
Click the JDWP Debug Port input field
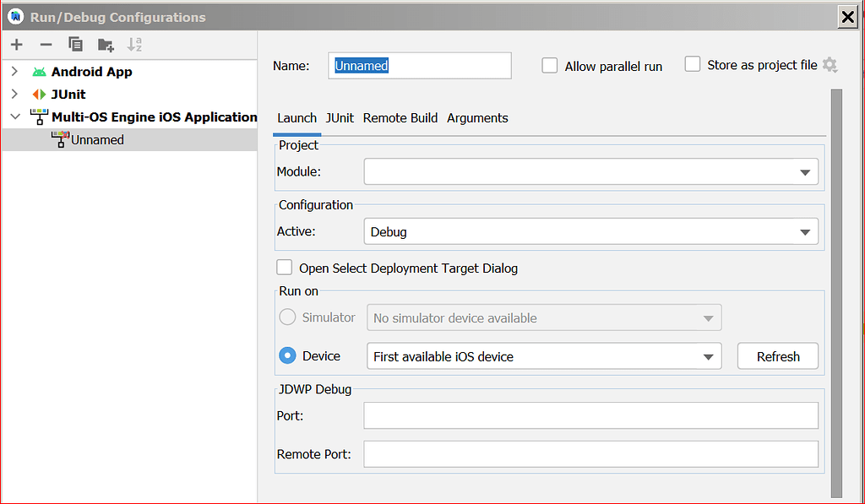(590, 415)
